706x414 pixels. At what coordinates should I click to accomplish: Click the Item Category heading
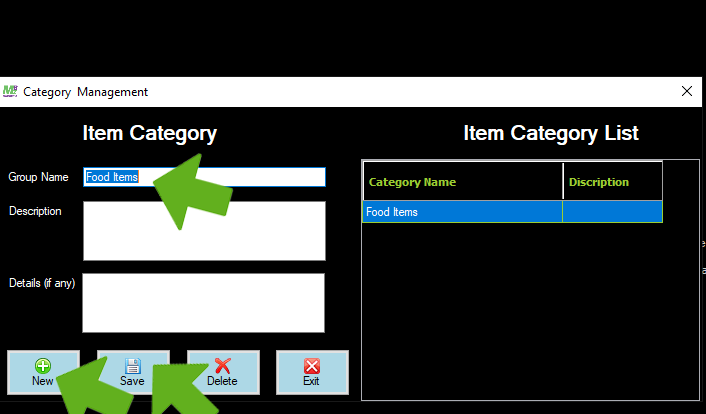pyautogui.click(x=149, y=133)
